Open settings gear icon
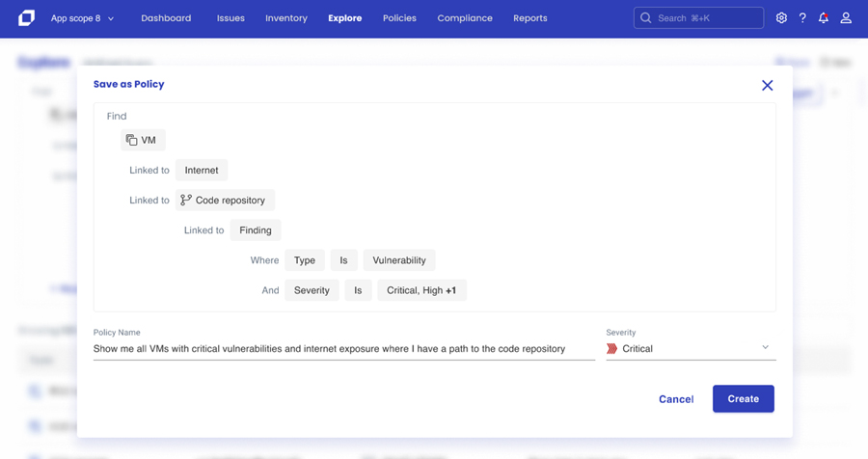 [781, 18]
